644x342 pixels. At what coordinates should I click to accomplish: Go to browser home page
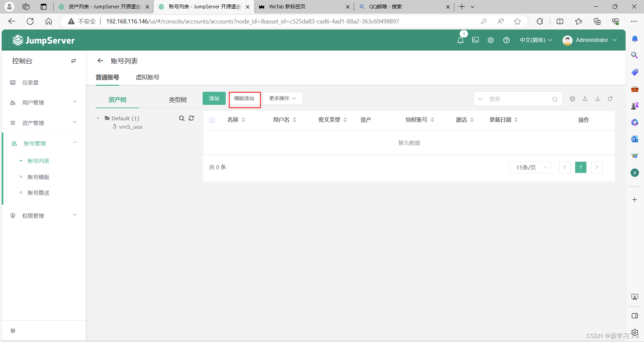click(49, 21)
